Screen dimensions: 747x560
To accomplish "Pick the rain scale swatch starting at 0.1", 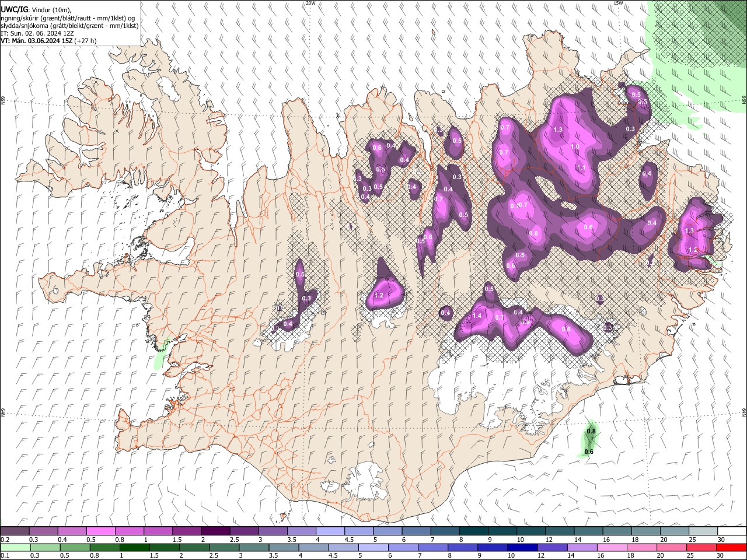I will (x=15, y=547).
